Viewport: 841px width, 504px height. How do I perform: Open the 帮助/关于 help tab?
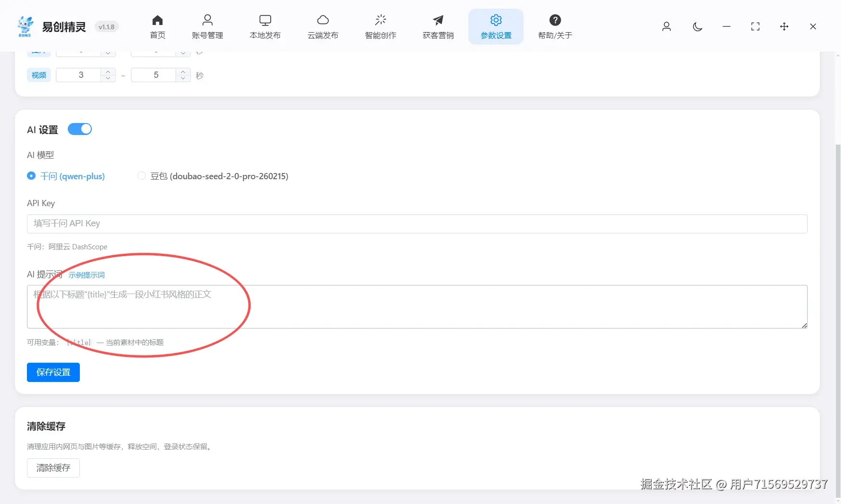tap(555, 26)
